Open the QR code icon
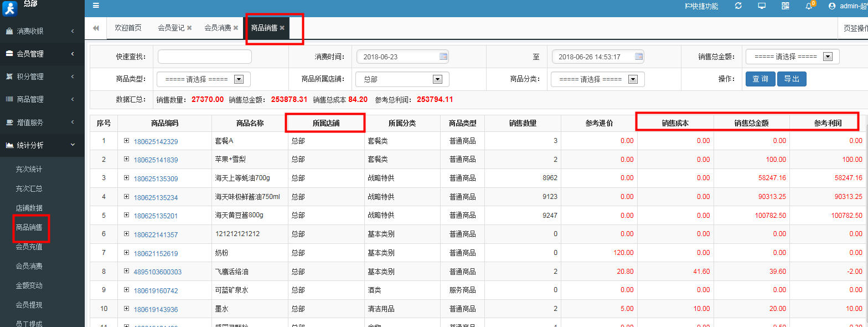Screen dimensions: 868x327 pos(786,6)
